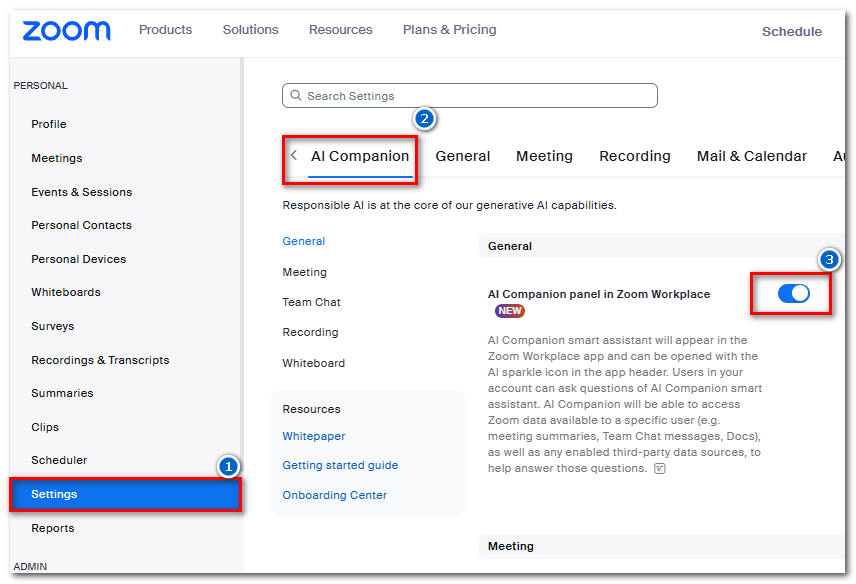Click the PERSONAL section heading
Viewport: 856px width, 584px height.
40,86
